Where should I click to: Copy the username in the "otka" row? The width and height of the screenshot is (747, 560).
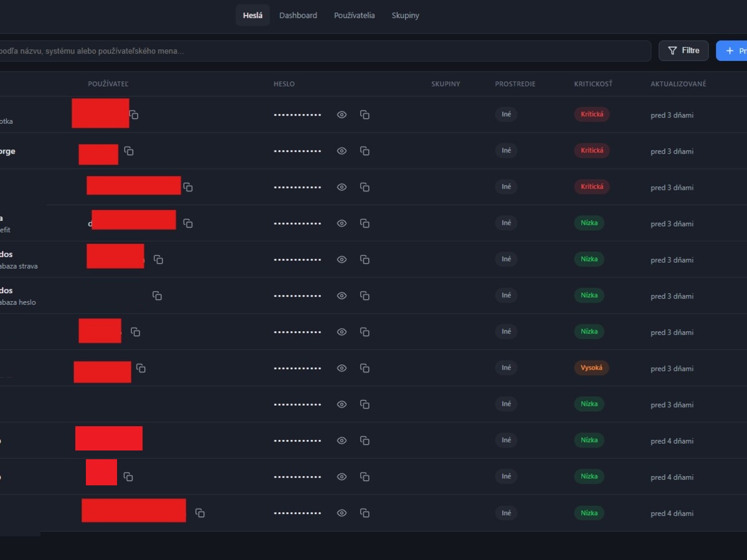[134, 114]
